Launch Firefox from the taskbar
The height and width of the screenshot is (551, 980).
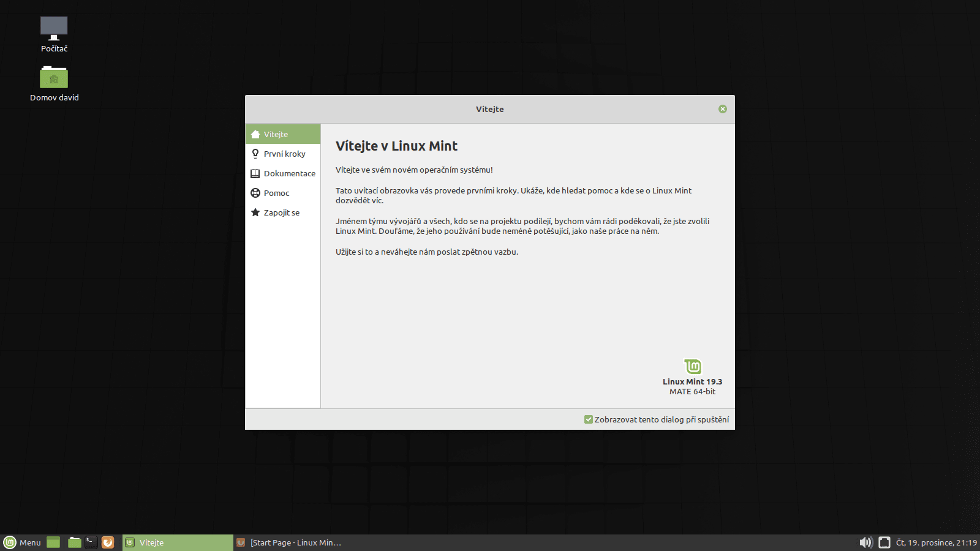[108, 542]
